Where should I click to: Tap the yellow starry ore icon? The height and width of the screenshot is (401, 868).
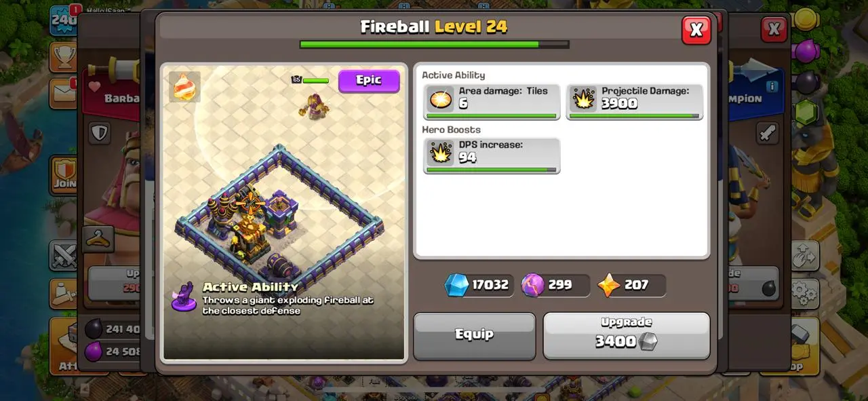click(609, 285)
